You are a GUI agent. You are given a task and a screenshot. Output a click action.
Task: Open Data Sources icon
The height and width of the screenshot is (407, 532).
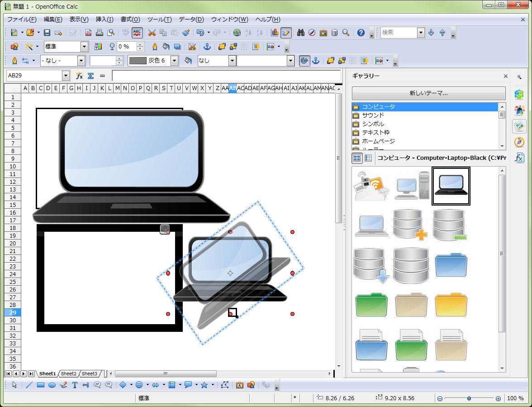pos(335,33)
